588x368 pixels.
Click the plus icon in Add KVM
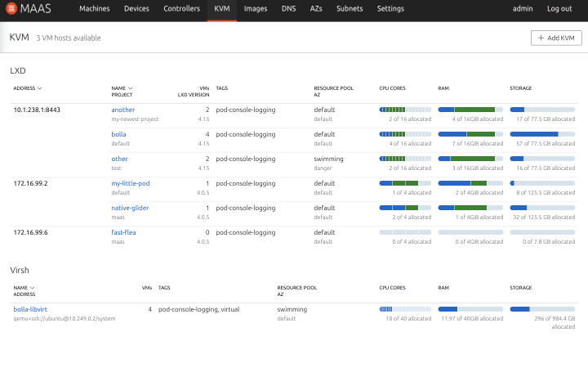tap(541, 38)
